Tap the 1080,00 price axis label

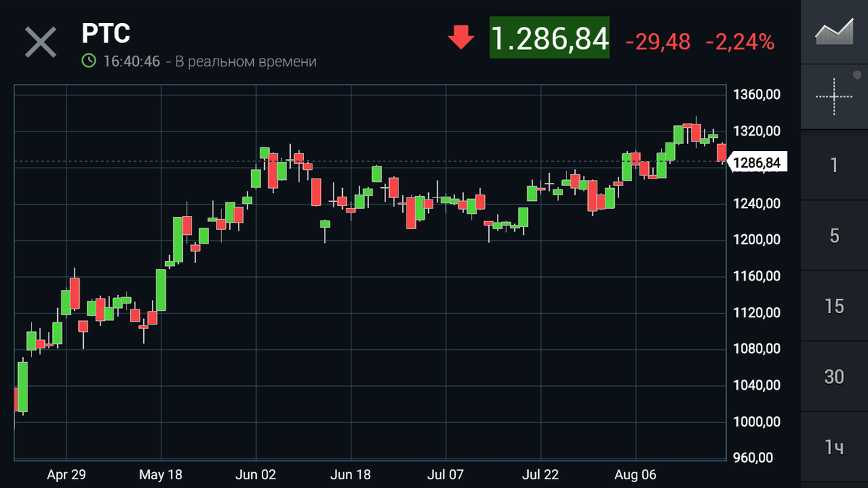756,348
